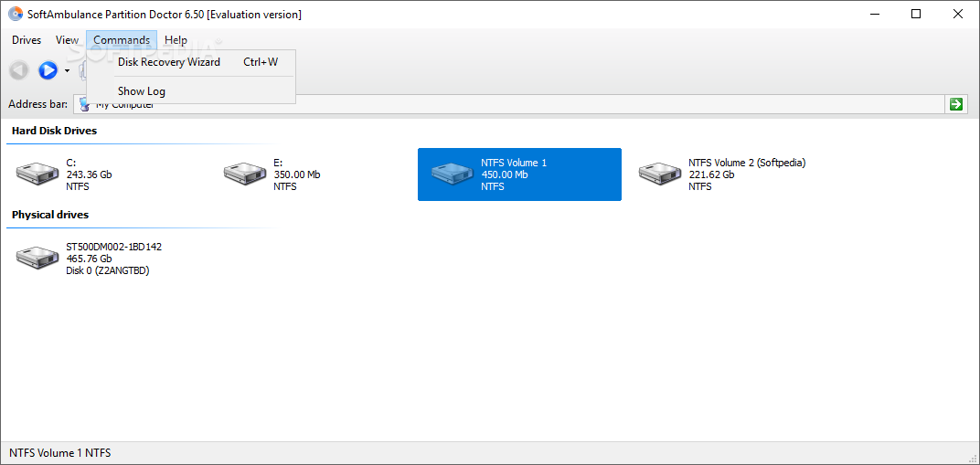Viewport: 980px width, 465px height.
Task: Click the E: drive label text
Action: click(278, 163)
